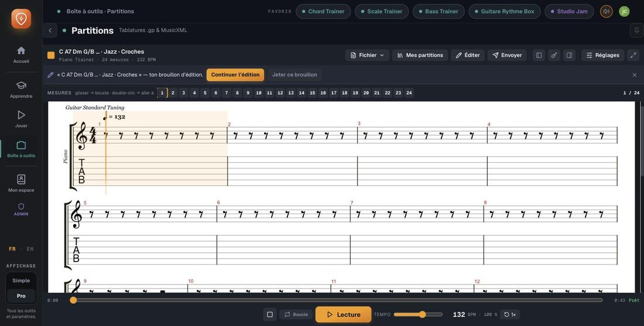Start playback with Lecture button
The width and height of the screenshot is (644, 326).
(343, 314)
